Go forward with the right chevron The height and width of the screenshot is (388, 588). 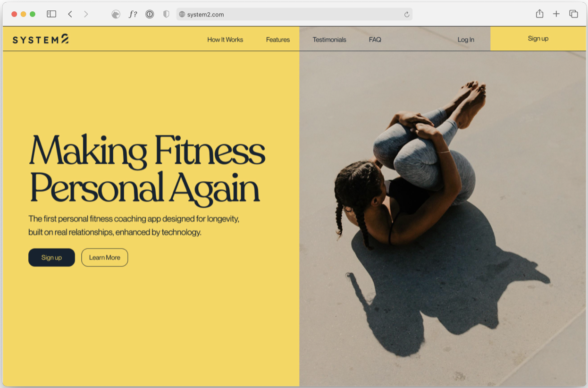[86, 14]
